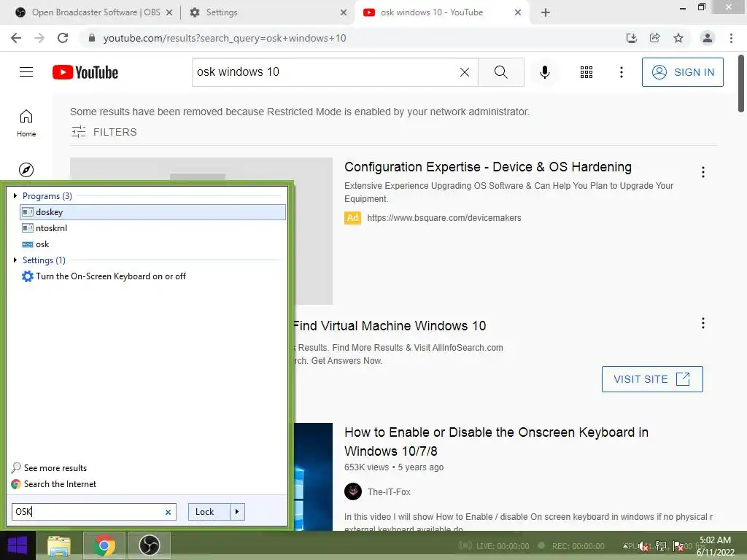
Task: Open options menu for Find Virtual Machine ad
Action: point(703,323)
